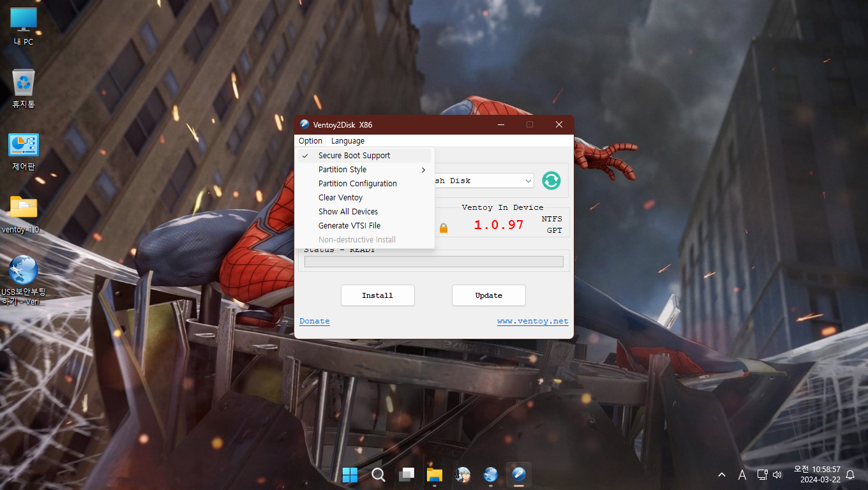
Task: Click the 1.0.97 device version text
Action: pos(498,225)
